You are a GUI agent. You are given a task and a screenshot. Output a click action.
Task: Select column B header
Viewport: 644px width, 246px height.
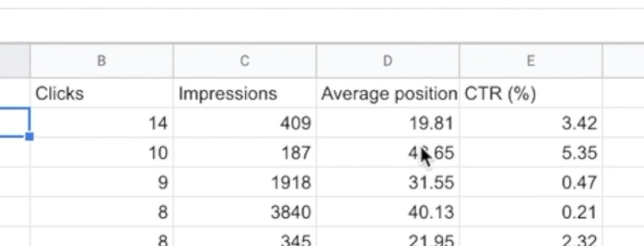102,61
